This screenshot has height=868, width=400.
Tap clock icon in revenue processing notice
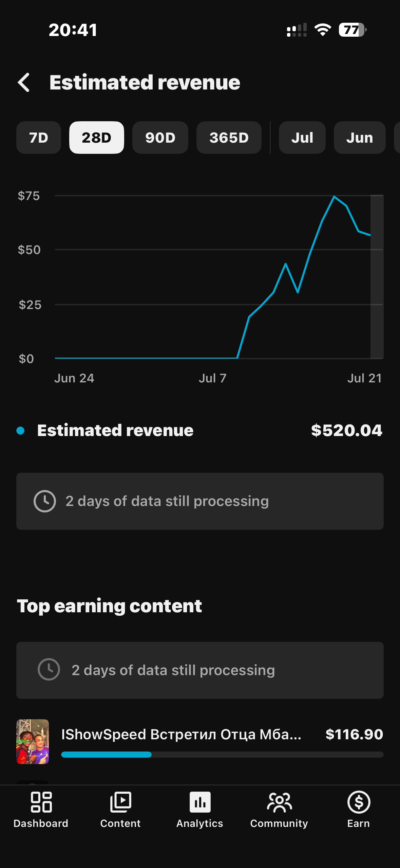[45, 501]
